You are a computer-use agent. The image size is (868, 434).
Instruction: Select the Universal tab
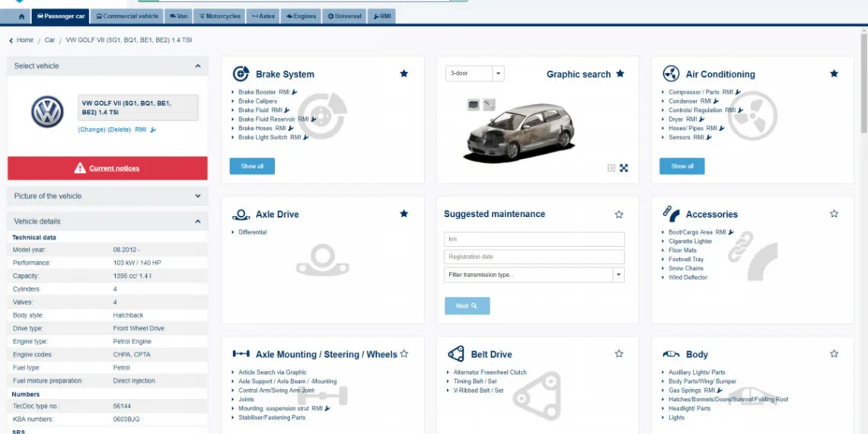344,17
